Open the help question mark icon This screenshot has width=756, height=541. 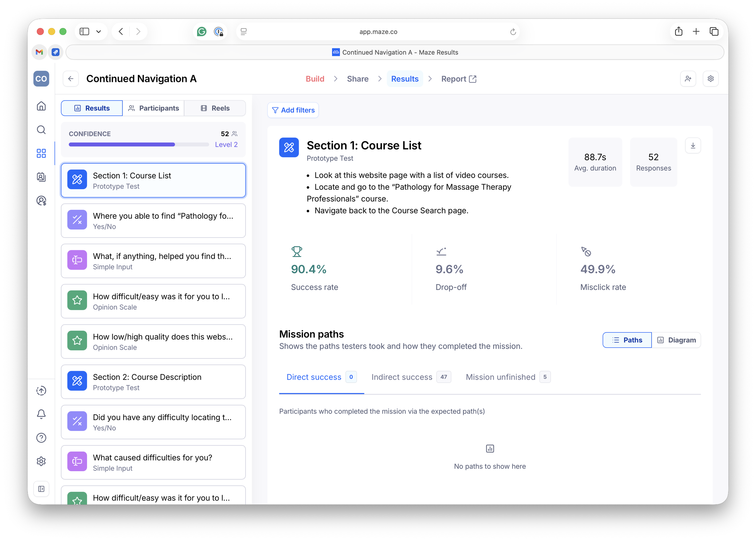tap(41, 438)
